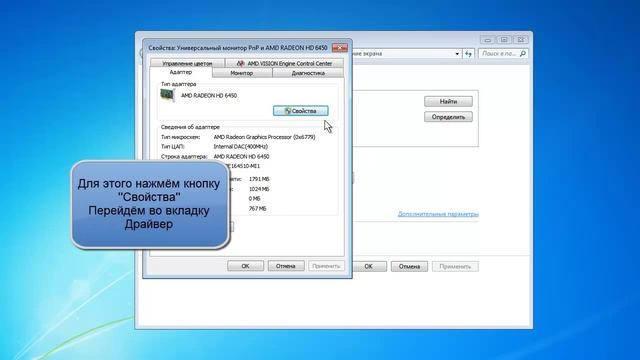640x360 pixels.
Task: Select the Адаптер tab
Action: 181,72
